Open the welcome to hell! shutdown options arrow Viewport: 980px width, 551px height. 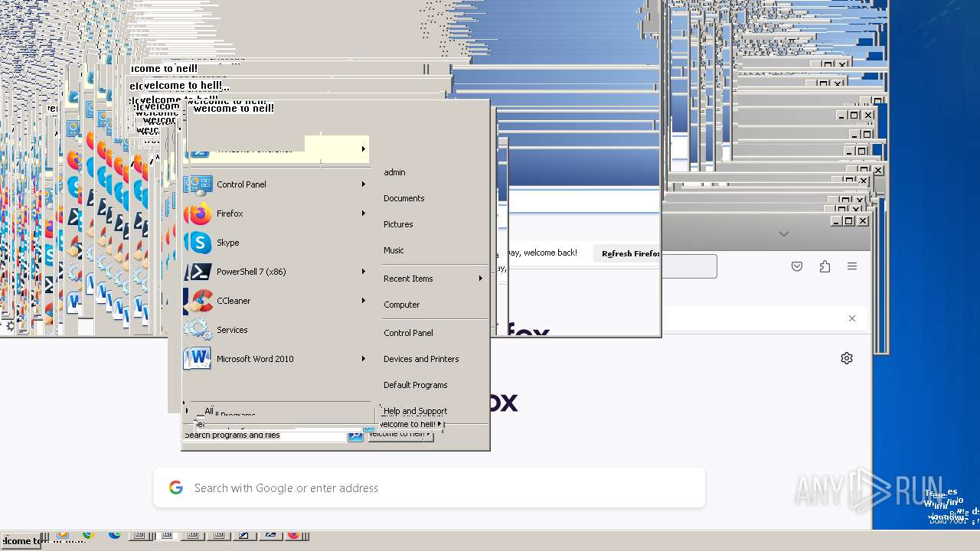tap(439, 424)
